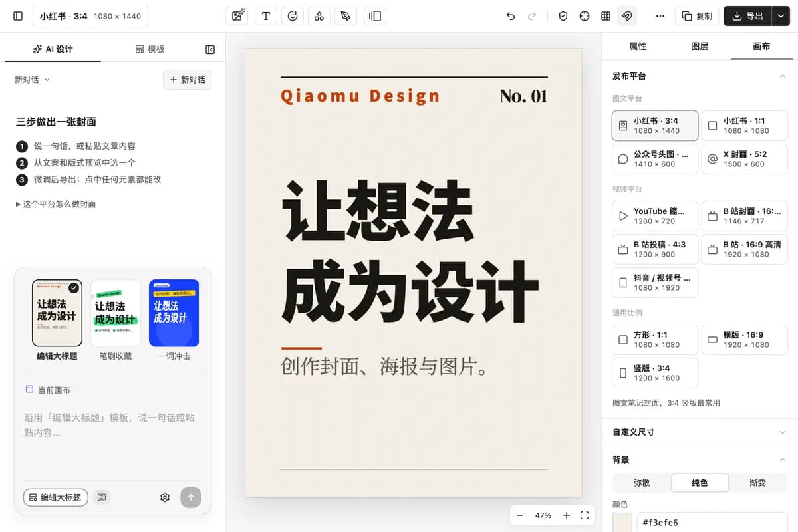Select the pen drawing tool
This screenshot has height=532, width=798.
coord(346,16)
